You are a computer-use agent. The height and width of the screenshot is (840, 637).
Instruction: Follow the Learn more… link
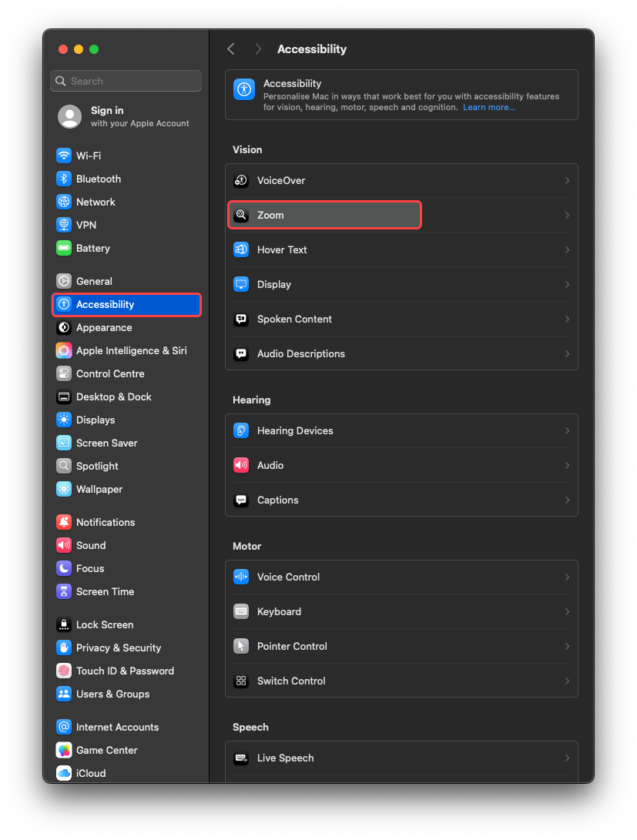click(x=489, y=107)
